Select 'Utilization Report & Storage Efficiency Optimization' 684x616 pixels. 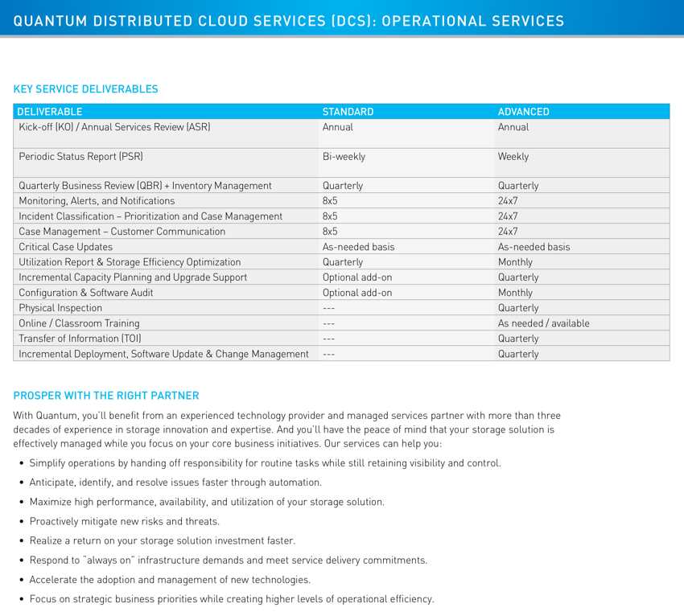130,262
